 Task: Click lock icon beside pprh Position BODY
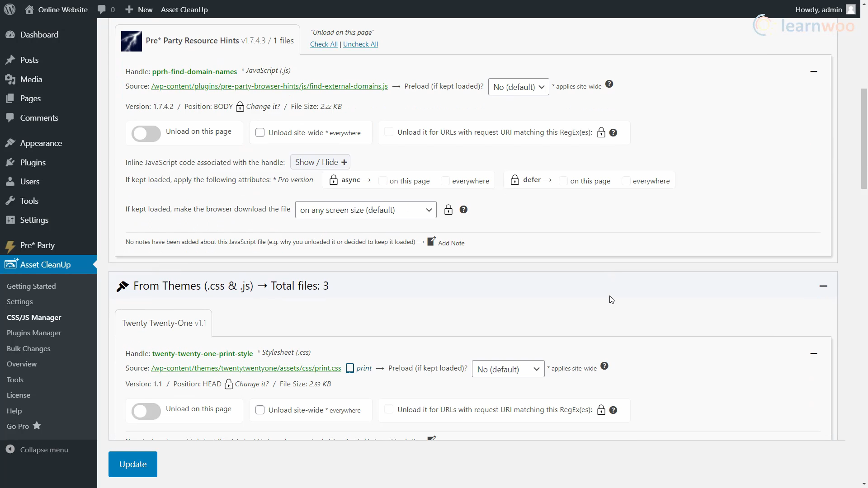[240, 107]
